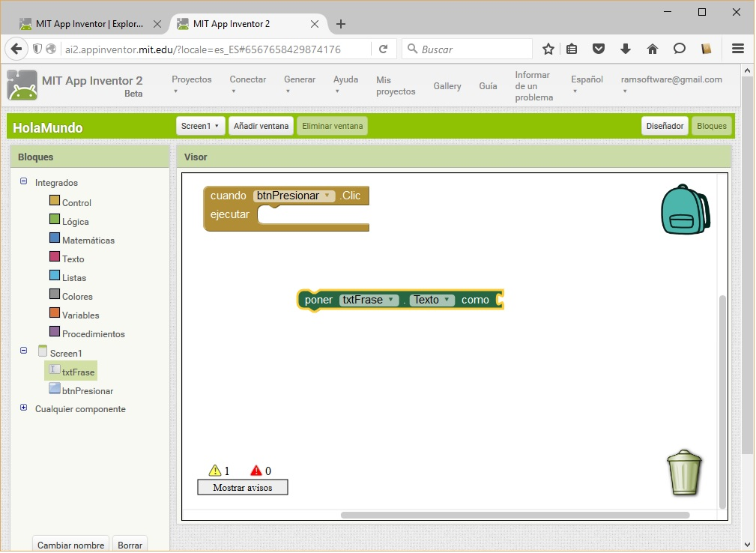Screen dimensions: 756x553
Task: Open the Proyectos menu
Action: [x=191, y=85]
